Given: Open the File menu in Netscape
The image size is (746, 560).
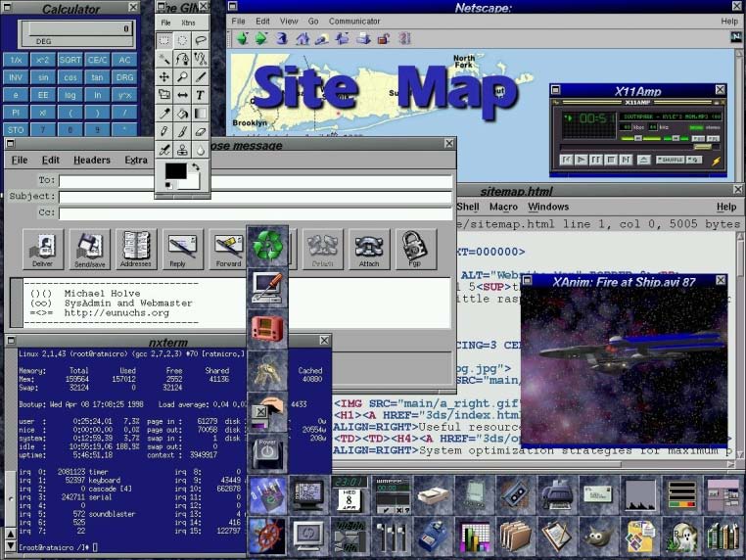Looking at the screenshot, I should tap(238, 22).
